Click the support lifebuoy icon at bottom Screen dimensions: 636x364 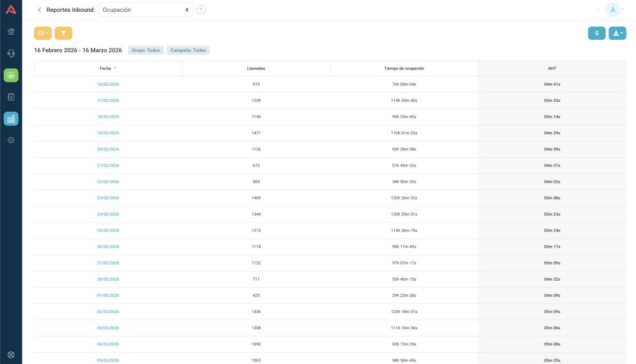pyautogui.click(x=11, y=355)
